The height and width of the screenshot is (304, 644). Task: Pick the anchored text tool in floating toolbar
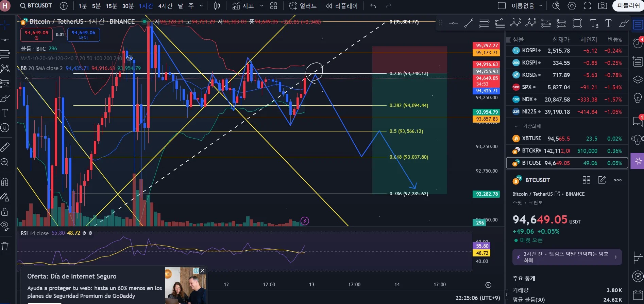(x=594, y=23)
